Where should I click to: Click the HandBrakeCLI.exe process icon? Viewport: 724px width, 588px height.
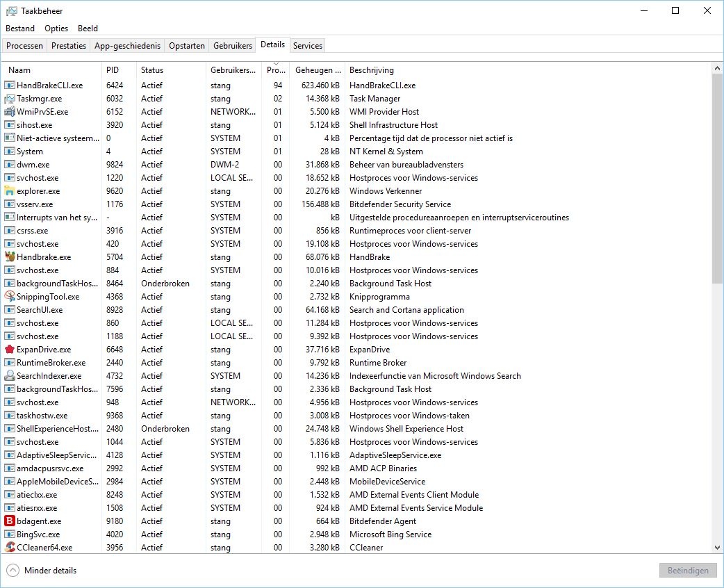[9, 85]
